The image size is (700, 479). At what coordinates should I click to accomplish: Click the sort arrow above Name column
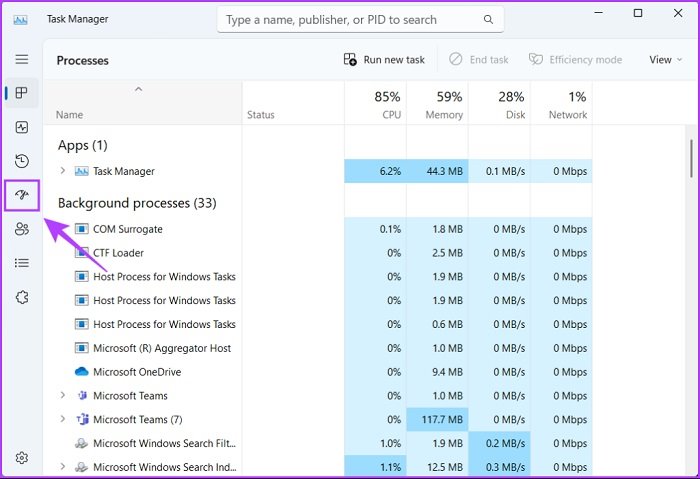point(138,89)
